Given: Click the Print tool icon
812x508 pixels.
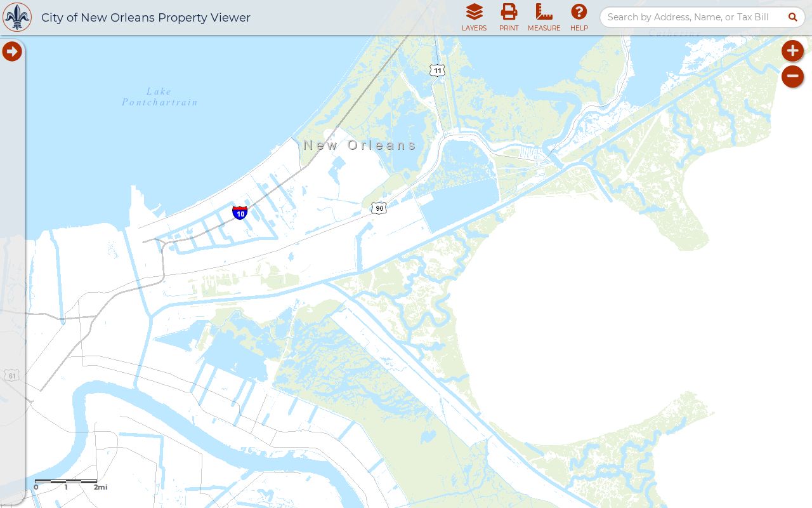Looking at the screenshot, I should (509, 17).
